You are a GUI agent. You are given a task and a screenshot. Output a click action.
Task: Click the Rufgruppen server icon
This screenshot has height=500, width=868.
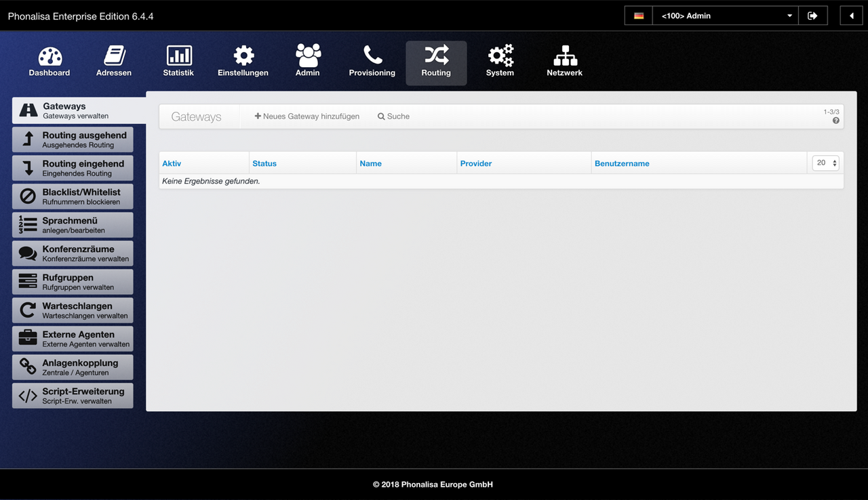28,282
